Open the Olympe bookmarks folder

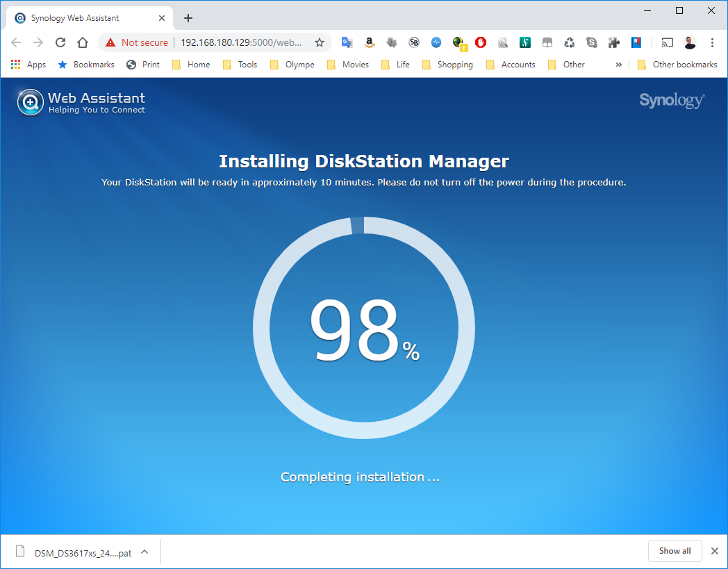(x=292, y=65)
